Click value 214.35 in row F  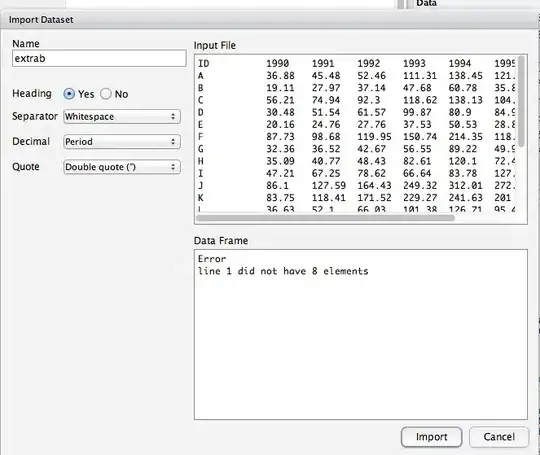(465, 137)
